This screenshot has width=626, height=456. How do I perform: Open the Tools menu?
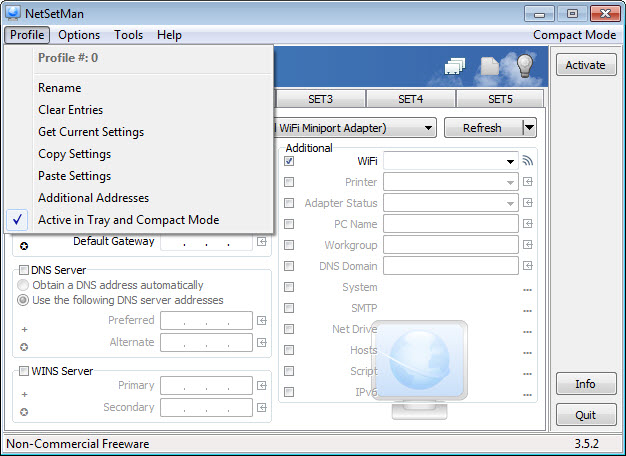[129, 35]
